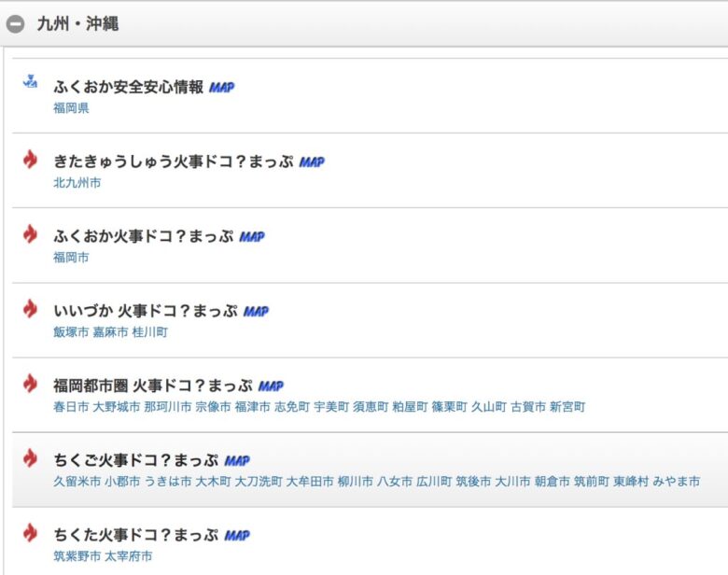The height and width of the screenshot is (575, 728).
Task: Select 福岡県 area link
Action: 71,108
